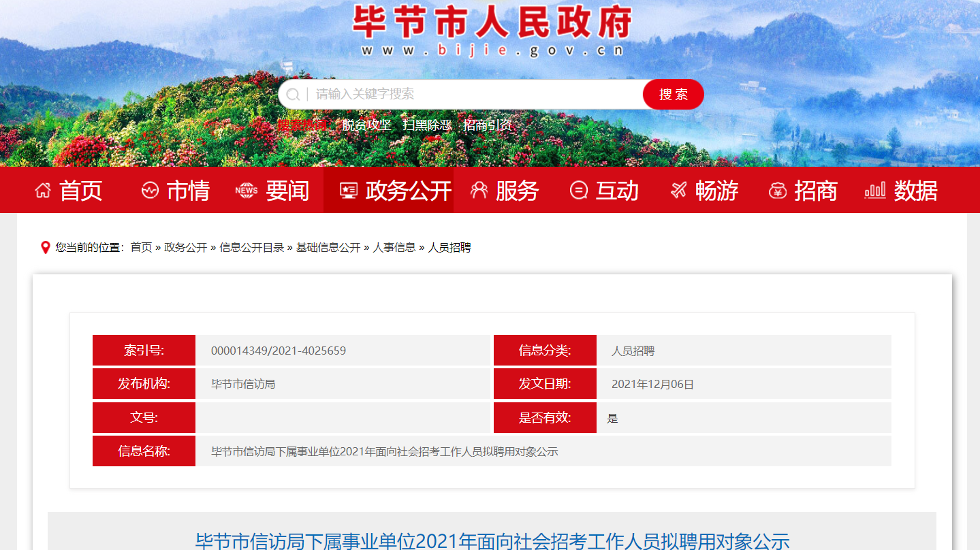Click 政务公开 in the breadcrumb
This screenshot has height=550, width=980.
click(185, 247)
